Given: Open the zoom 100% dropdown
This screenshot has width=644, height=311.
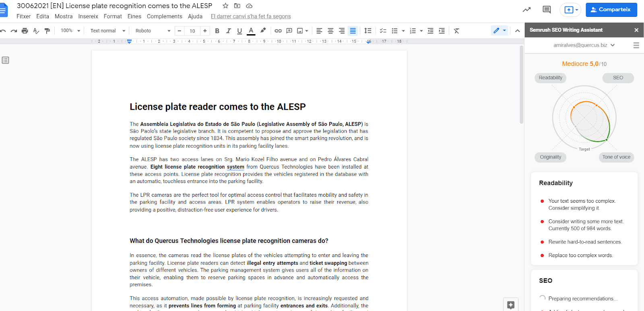Looking at the screenshot, I should pos(70,31).
